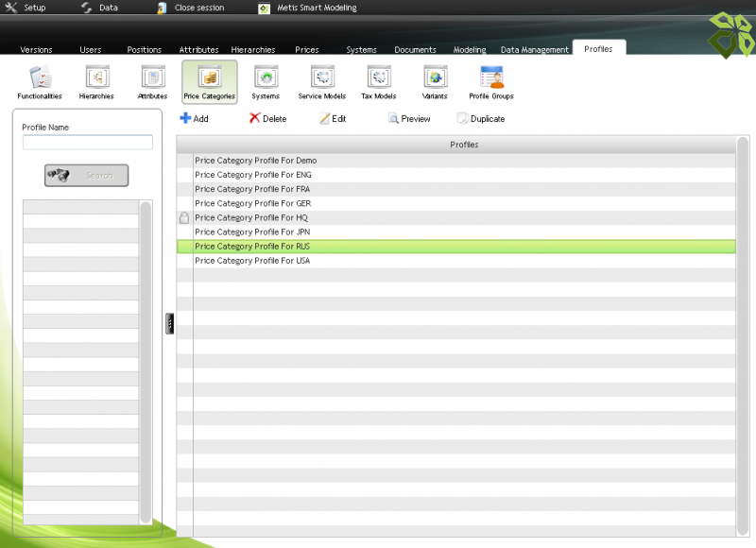The height and width of the screenshot is (548, 756).
Task: Select Price Category Profile For ENG row
Action: (x=253, y=175)
